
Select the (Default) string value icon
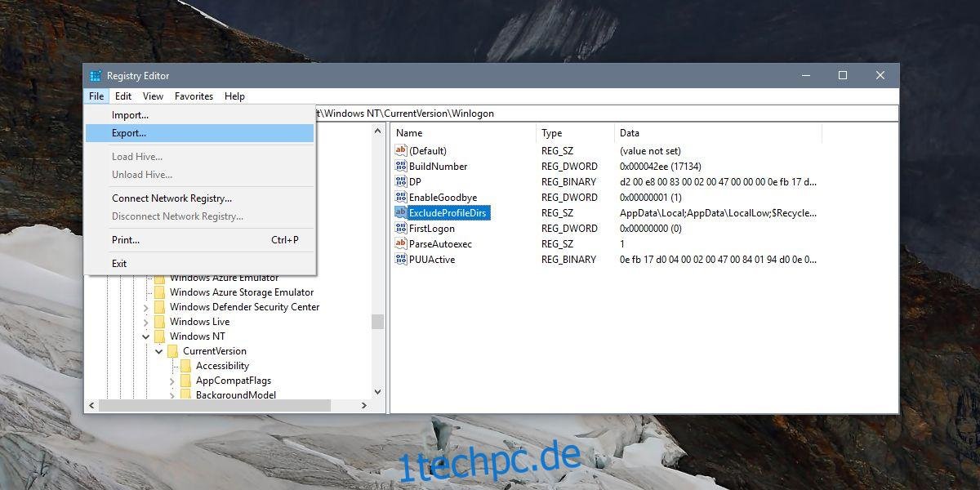400,150
